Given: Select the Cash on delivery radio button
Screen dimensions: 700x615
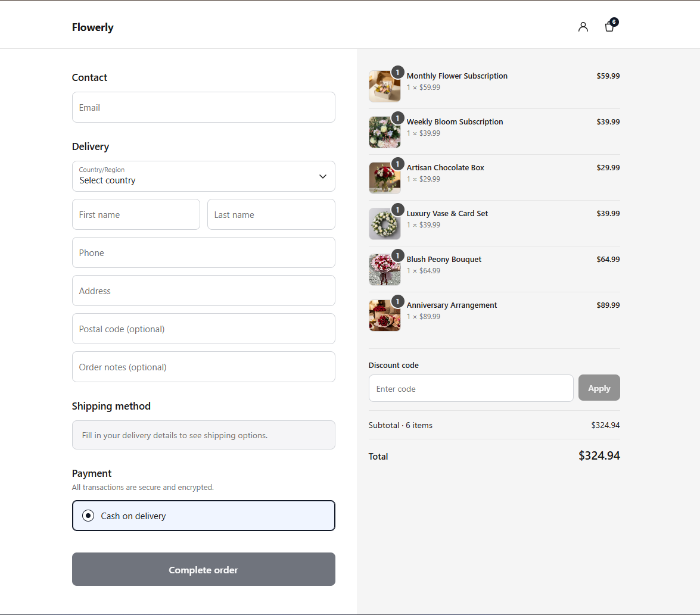Looking at the screenshot, I should [x=88, y=516].
